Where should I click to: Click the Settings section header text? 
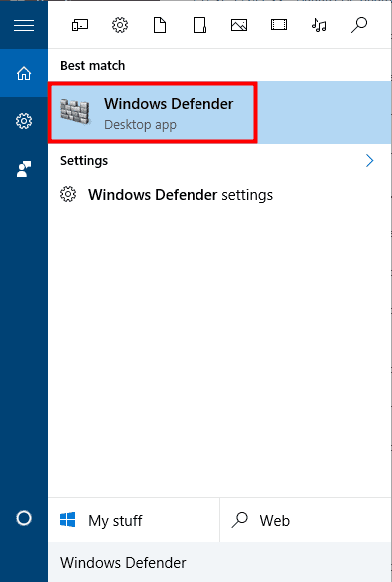point(84,161)
